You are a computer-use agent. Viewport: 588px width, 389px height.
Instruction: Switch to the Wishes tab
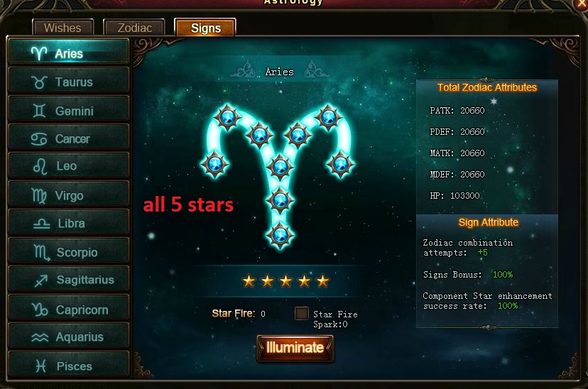coord(62,28)
